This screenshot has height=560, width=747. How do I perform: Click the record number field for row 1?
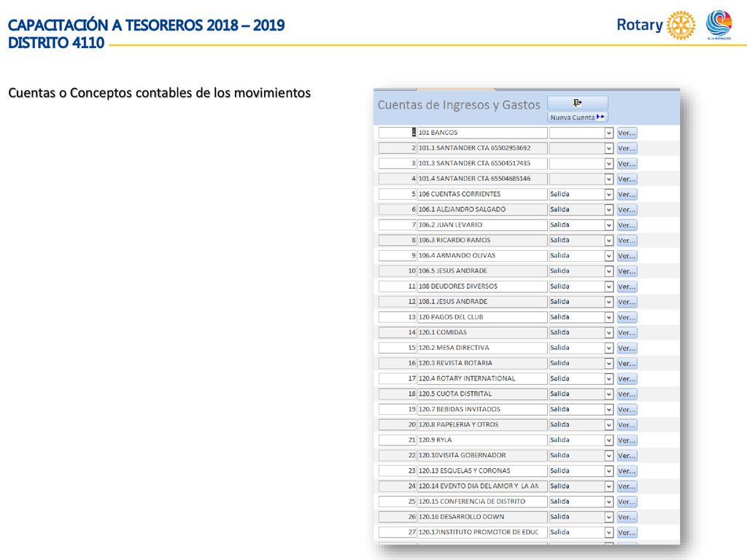(398, 133)
